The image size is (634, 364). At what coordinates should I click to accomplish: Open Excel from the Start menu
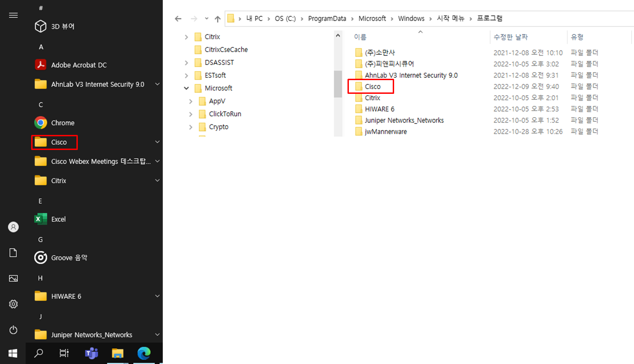(x=50, y=219)
